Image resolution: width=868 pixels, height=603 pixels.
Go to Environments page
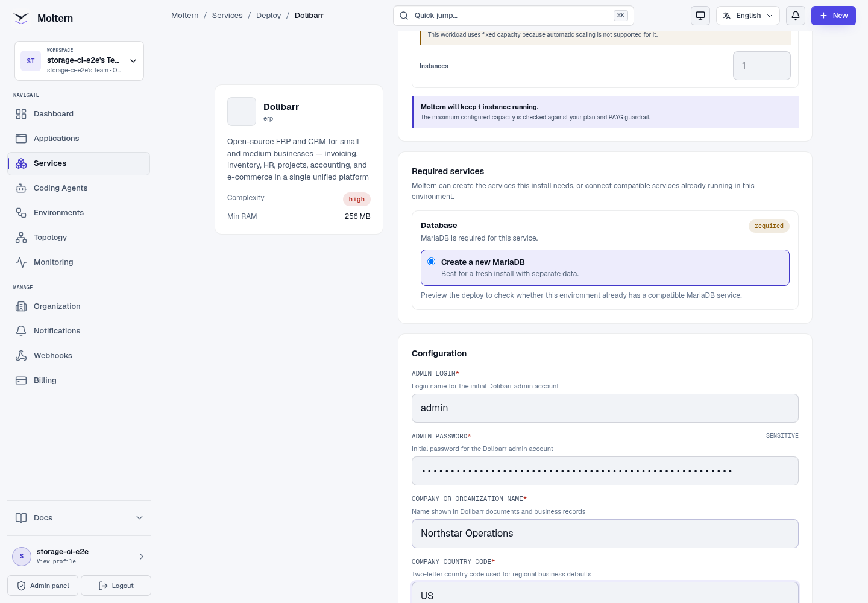[x=78, y=213]
